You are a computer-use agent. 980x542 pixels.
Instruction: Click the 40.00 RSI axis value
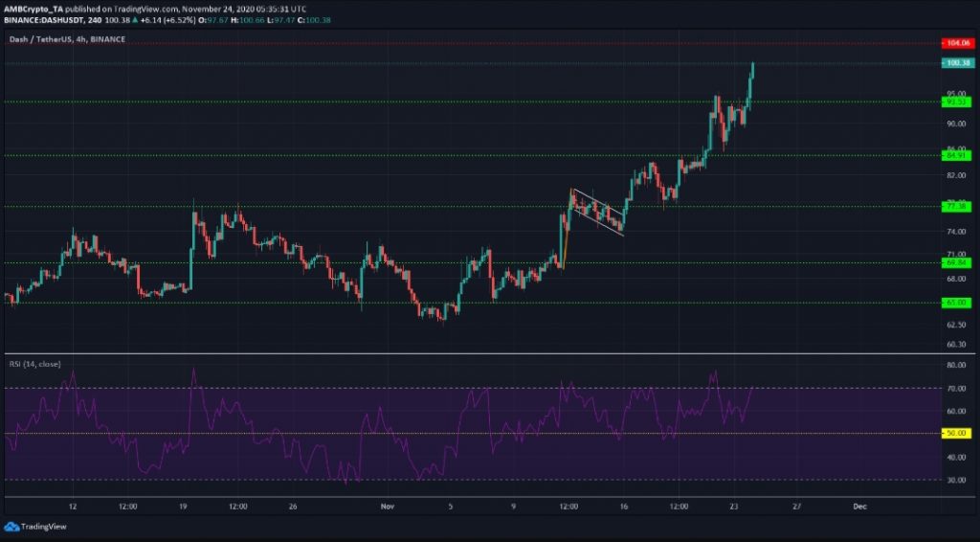(x=956, y=458)
